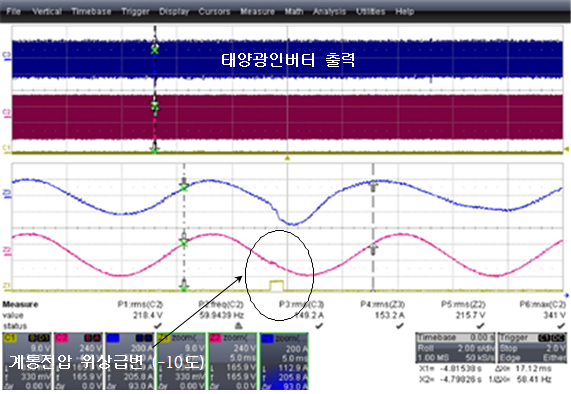Click the C1 channel descriptor box

pos(27,361)
